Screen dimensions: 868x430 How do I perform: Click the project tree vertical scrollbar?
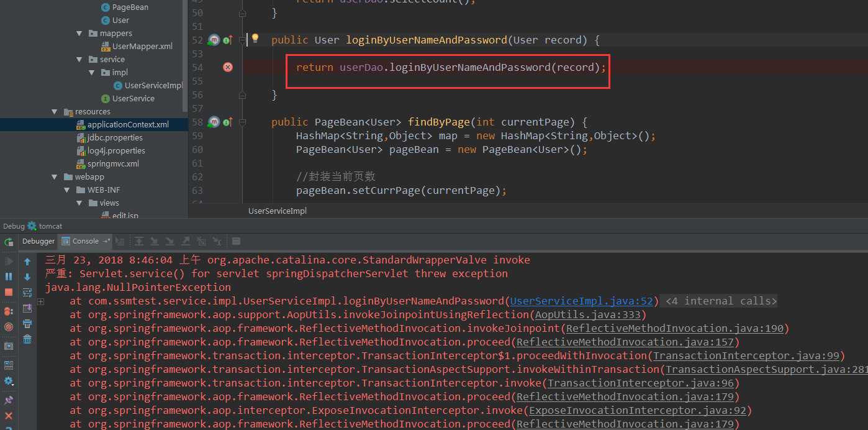coord(185,56)
